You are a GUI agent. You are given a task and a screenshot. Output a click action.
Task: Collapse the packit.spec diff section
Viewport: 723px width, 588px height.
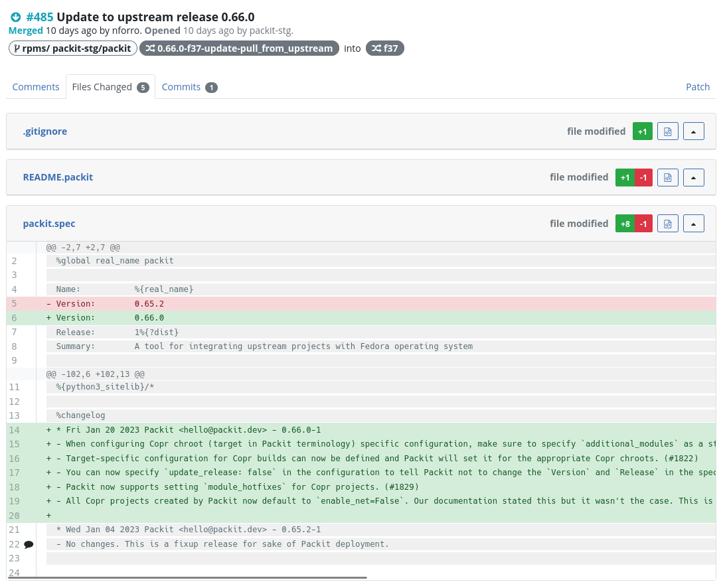(693, 224)
